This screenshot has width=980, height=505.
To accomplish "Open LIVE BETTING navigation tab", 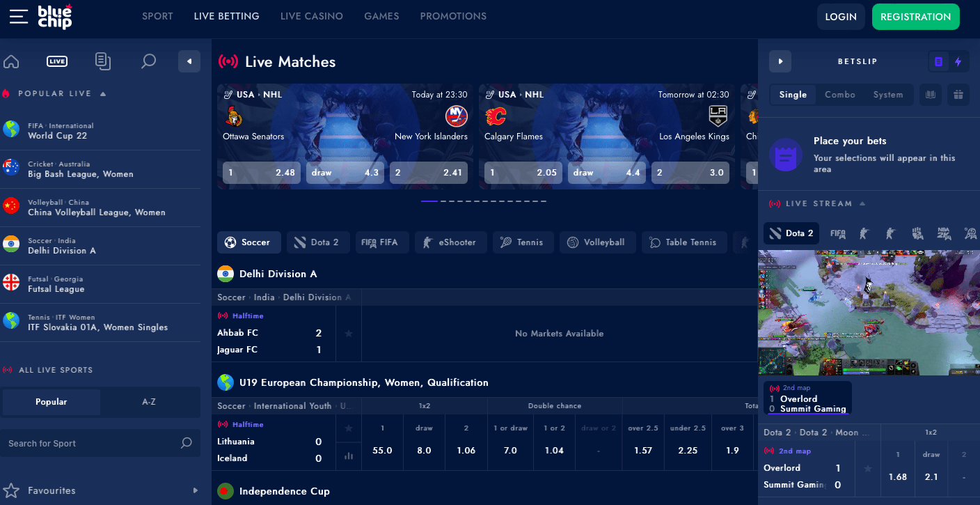I will [227, 16].
